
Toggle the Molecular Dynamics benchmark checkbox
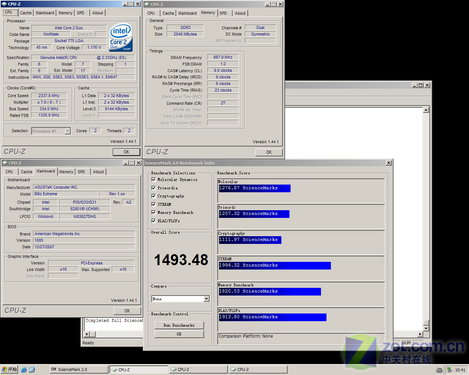[x=153, y=179]
